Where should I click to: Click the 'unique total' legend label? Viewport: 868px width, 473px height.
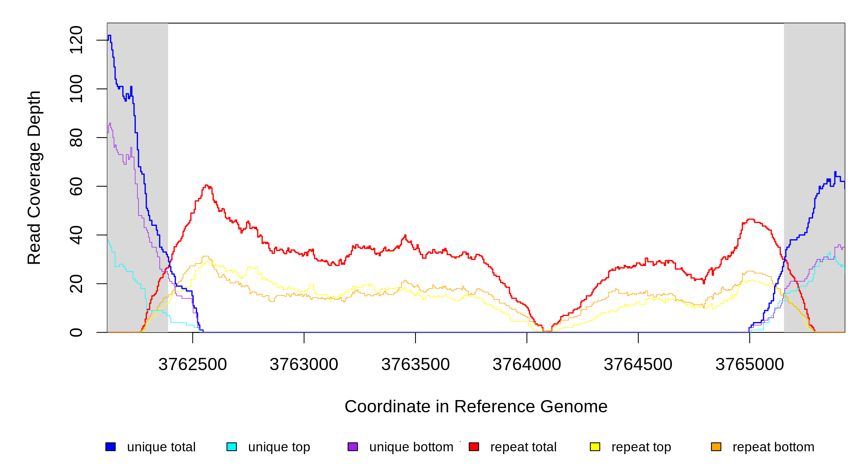161,447
